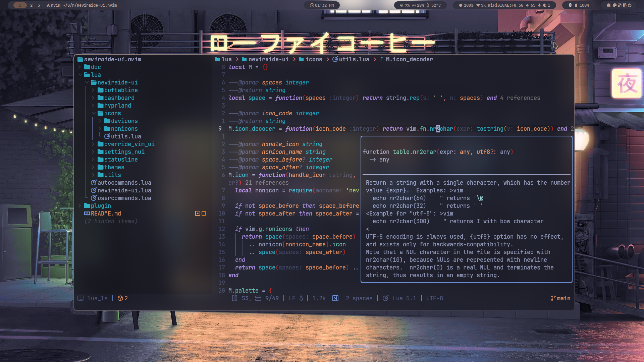This screenshot has height=362, width=644.
Task: Click the 4 references code lens
Action: point(520,98)
